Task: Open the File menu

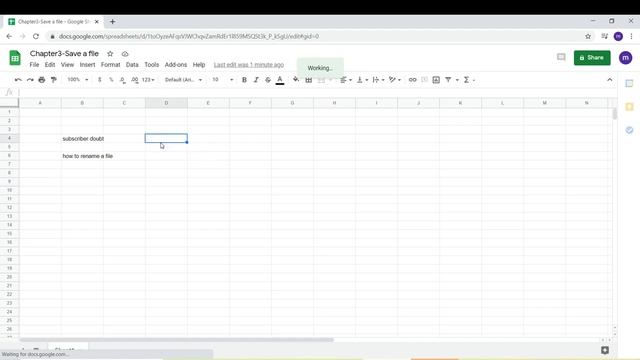Action: pos(34,65)
